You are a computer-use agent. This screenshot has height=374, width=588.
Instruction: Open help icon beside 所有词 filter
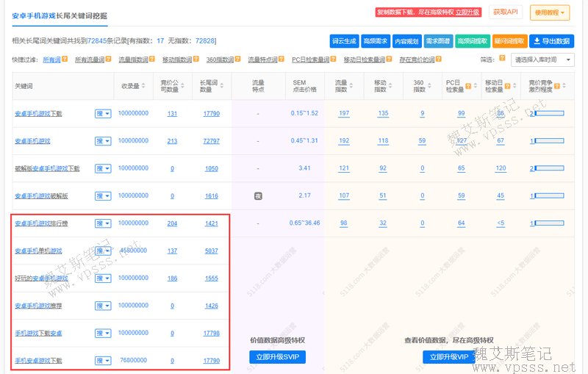click(65, 60)
